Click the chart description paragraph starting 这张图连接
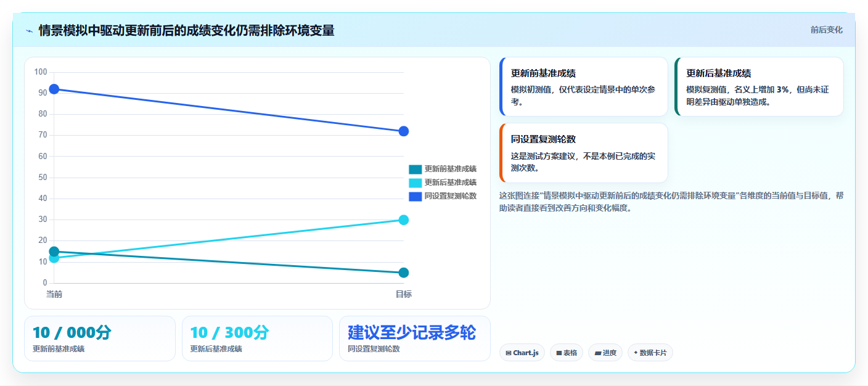The width and height of the screenshot is (868, 386). pyautogui.click(x=671, y=202)
